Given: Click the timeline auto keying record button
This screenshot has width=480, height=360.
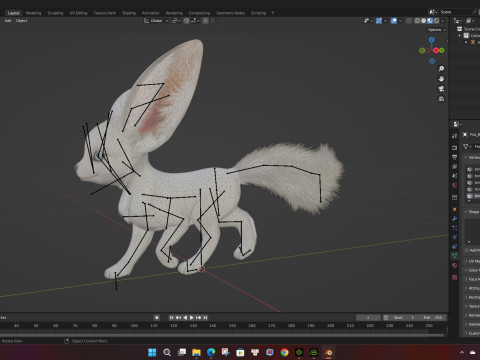Looking at the screenshot, I should (x=157, y=317).
